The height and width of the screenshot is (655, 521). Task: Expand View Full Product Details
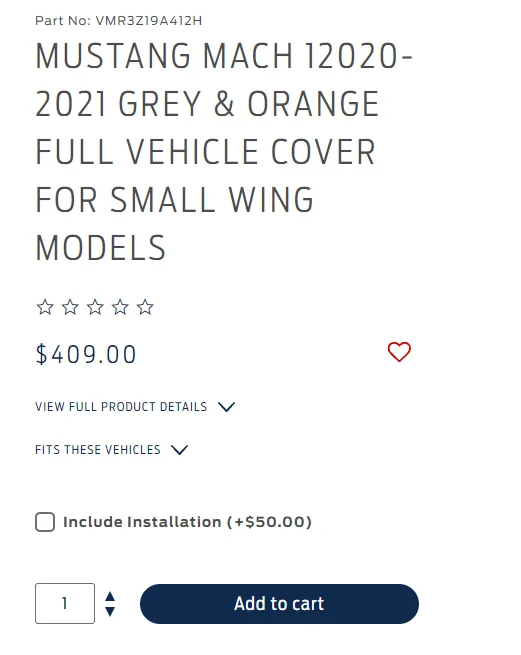click(121, 406)
